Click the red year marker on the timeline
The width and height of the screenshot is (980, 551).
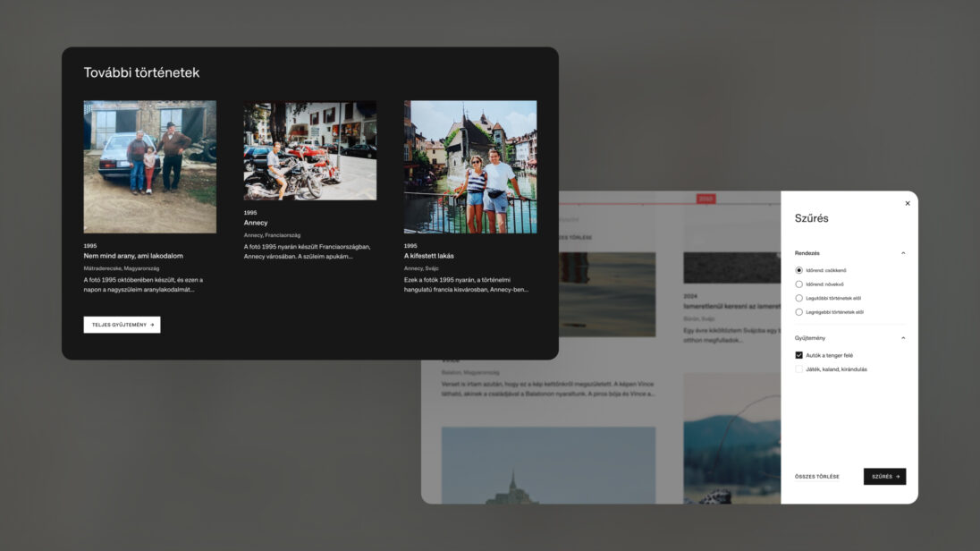click(706, 199)
